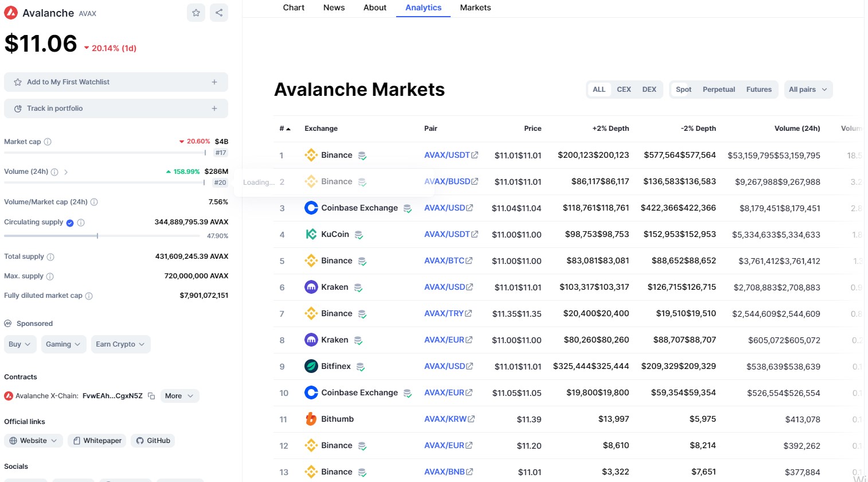Open external link icon for AVAX/USDT on Binance
868x482 pixels.
pos(475,155)
